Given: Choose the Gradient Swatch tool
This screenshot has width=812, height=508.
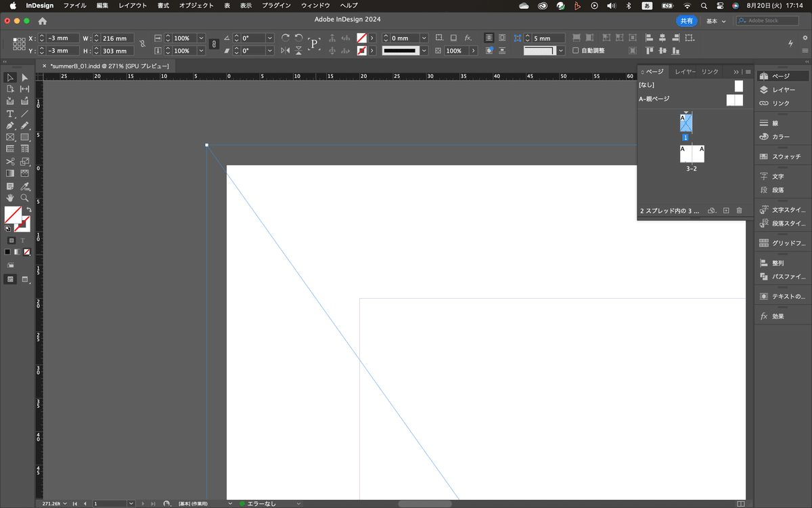Looking at the screenshot, I should click(10, 173).
